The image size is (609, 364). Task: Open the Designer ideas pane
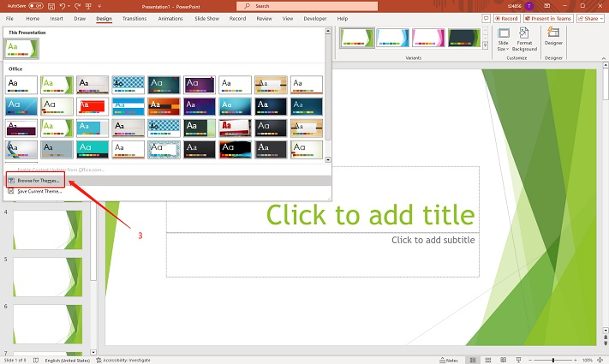553,37
